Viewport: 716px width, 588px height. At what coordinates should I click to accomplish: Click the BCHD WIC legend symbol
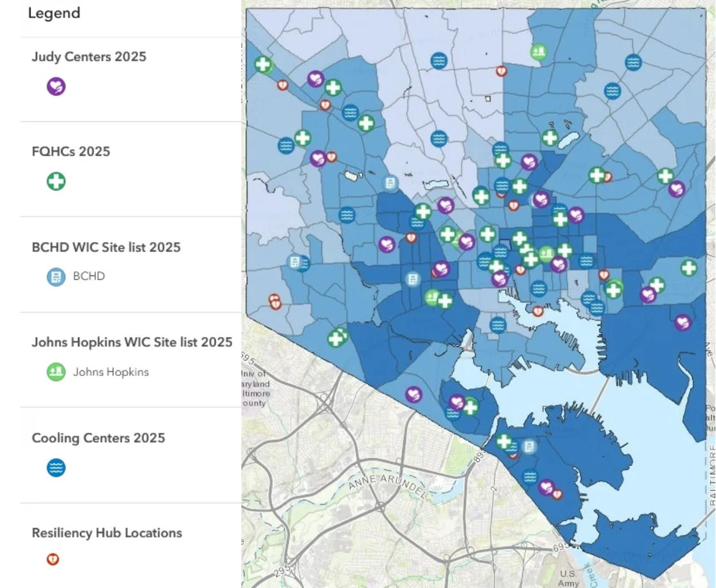pos(56,277)
